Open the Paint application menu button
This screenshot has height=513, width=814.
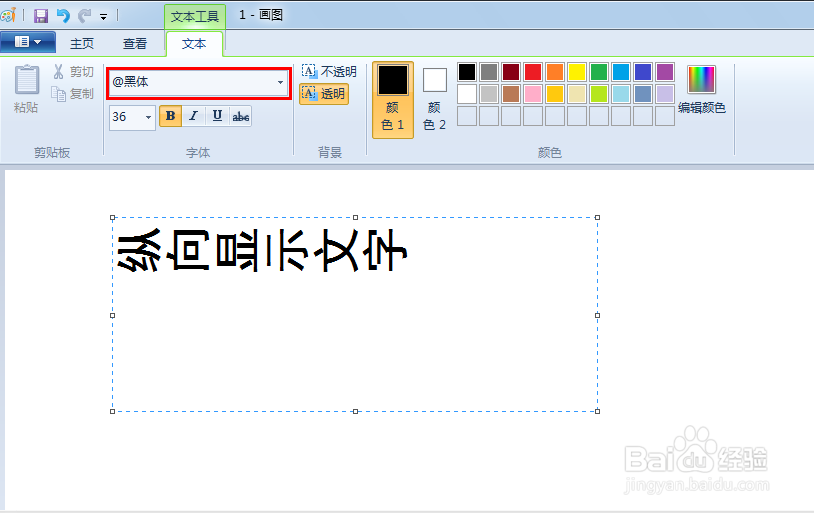28,42
